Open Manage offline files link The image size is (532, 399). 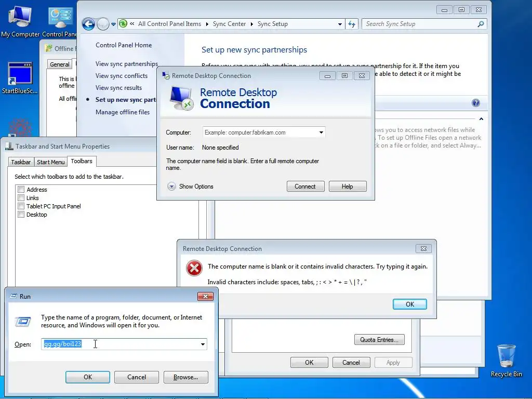pyautogui.click(x=122, y=112)
